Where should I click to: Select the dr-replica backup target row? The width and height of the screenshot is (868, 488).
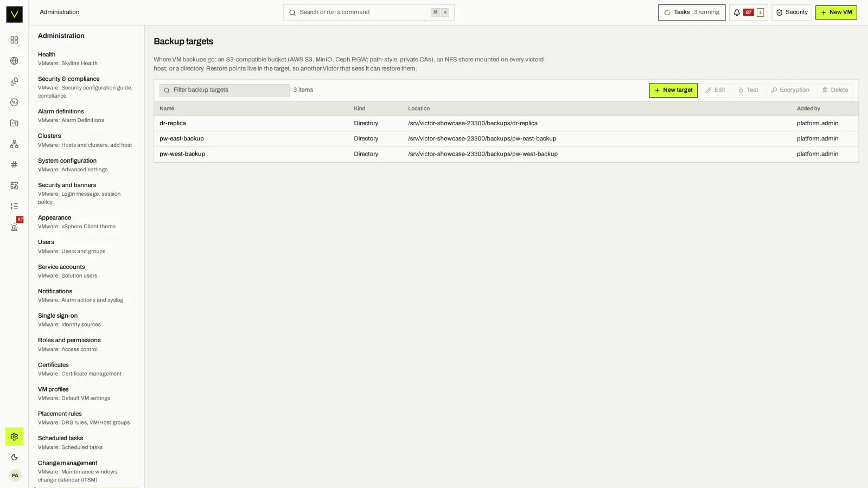pyautogui.click(x=506, y=124)
